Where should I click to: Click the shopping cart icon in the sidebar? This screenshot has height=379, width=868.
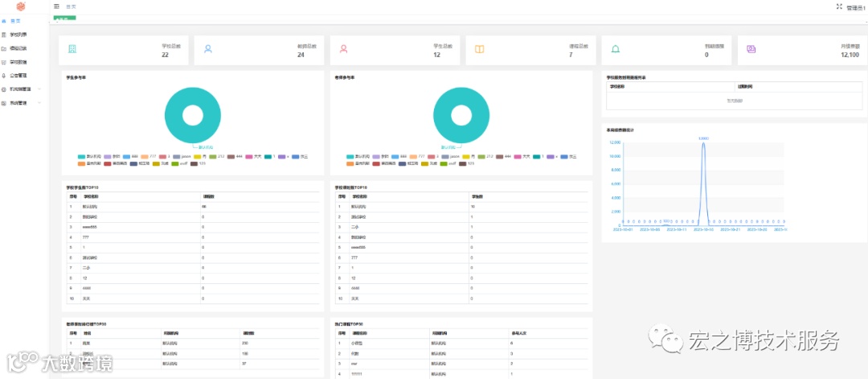point(4,62)
